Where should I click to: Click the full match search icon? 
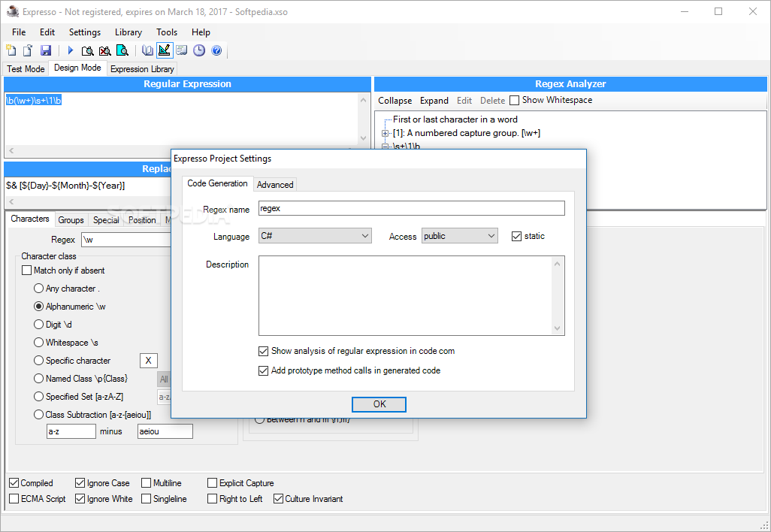click(87, 50)
